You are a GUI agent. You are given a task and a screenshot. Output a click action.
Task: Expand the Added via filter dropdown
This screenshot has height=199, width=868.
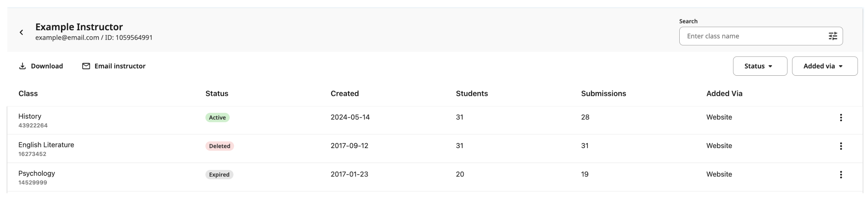point(825,66)
